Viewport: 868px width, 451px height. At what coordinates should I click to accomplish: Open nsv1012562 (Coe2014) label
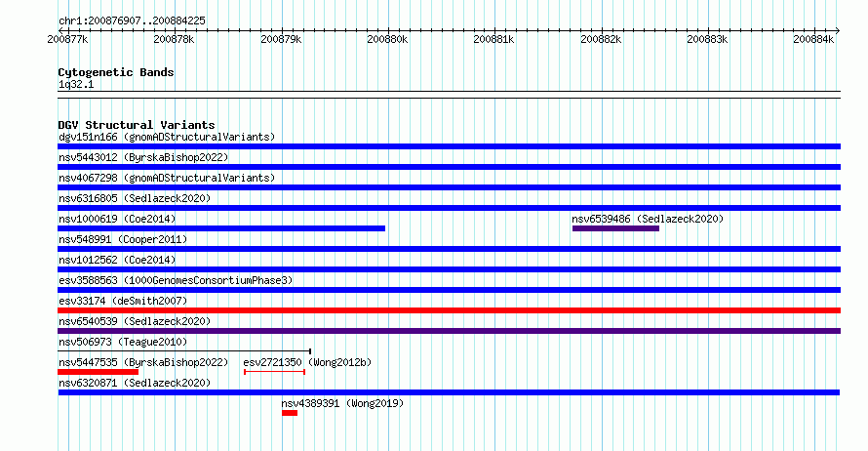point(117,260)
